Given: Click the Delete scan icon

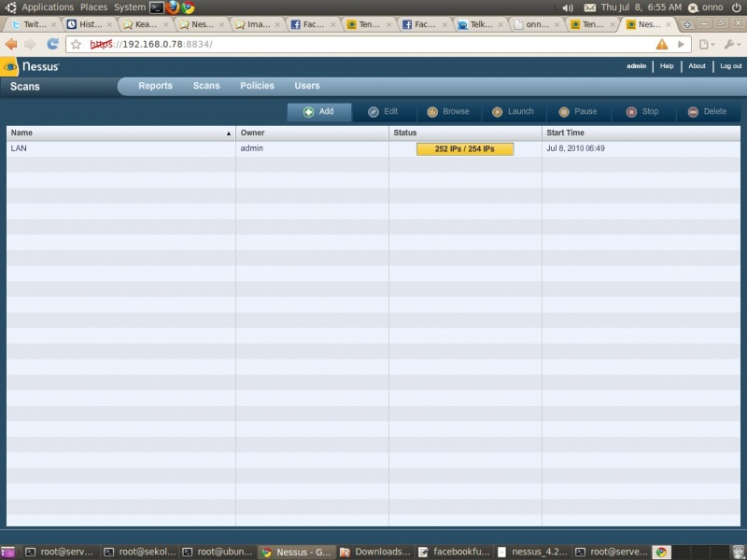Looking at the screenshot, I should 693,112.
